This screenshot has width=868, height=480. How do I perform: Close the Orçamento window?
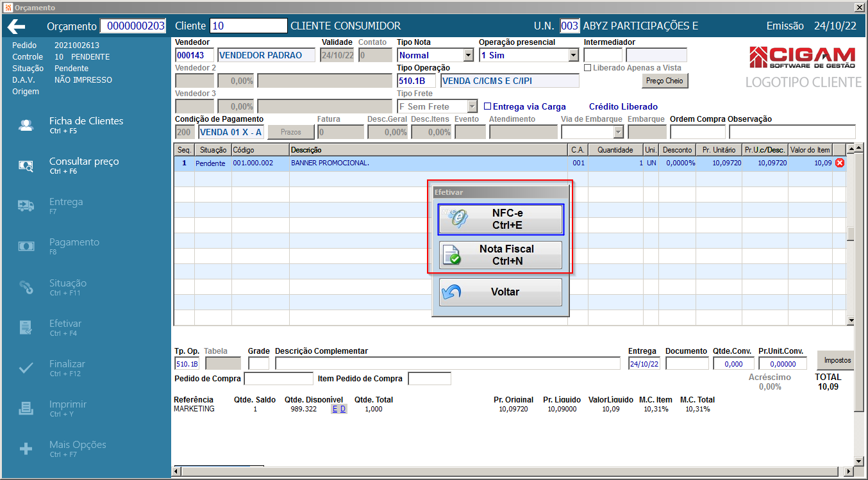pos(859,8)
